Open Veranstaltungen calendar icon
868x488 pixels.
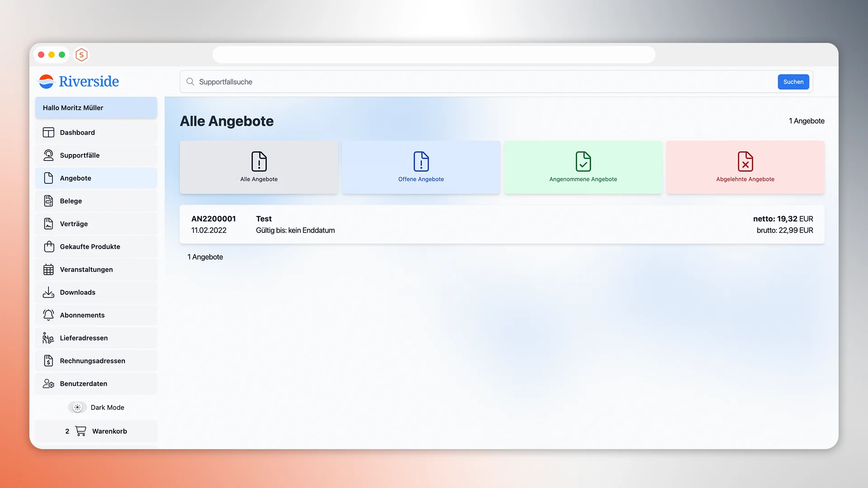tap(48, 269)
